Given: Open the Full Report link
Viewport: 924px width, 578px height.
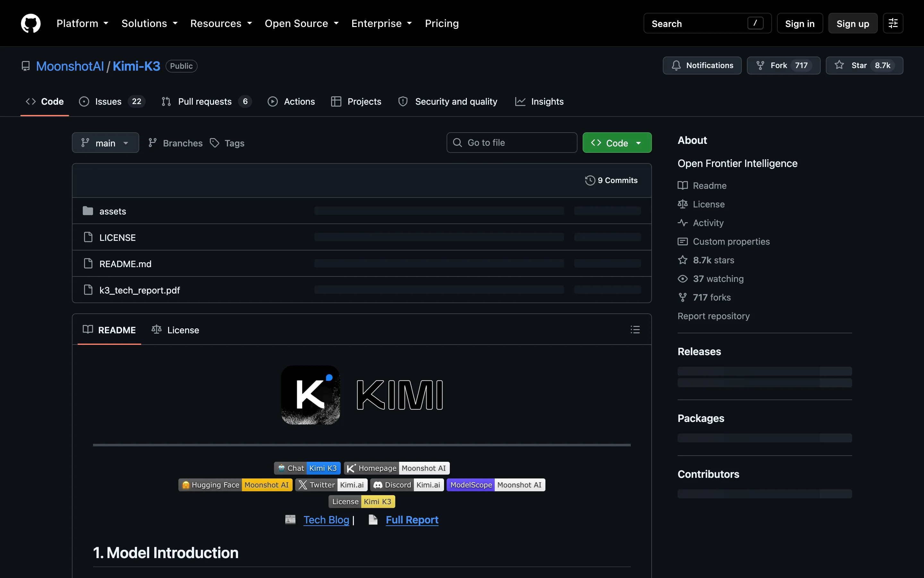Looking at the screenshot, I should pos(412,520).
